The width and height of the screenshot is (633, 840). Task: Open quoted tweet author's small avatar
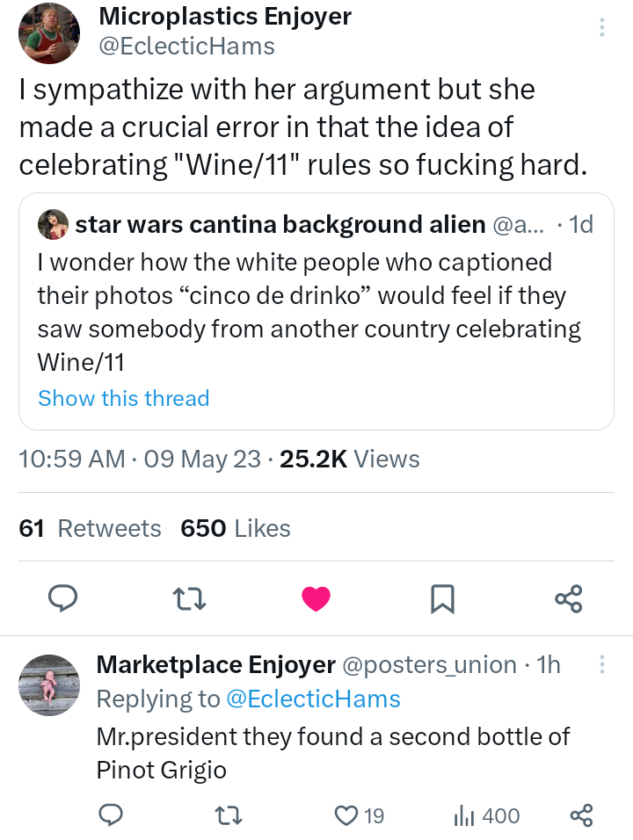[x=54, y=225]
